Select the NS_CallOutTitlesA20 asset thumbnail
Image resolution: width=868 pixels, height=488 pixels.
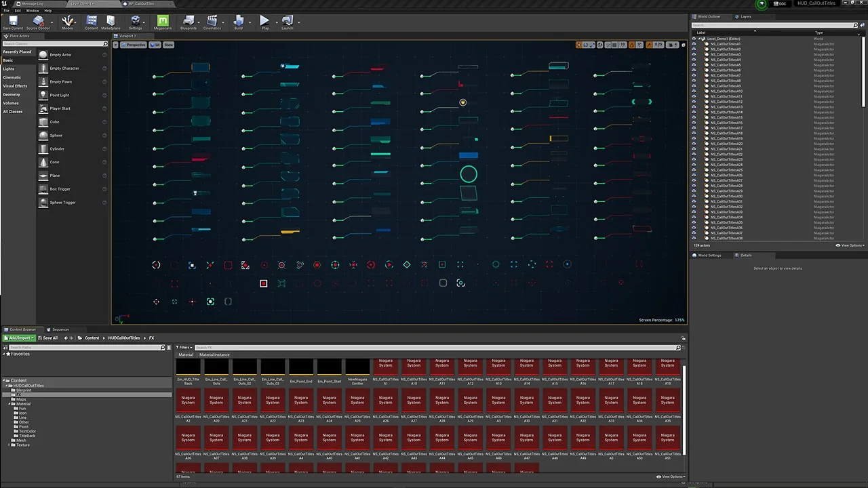[216, 401]
